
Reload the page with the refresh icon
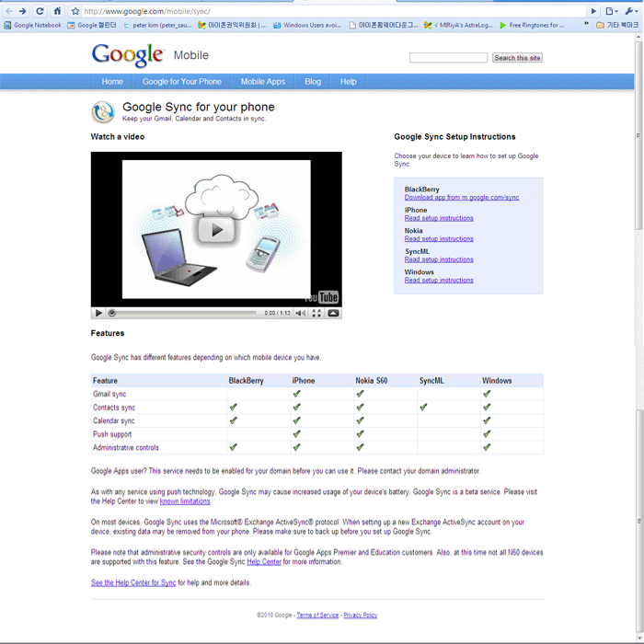(40, 11)
